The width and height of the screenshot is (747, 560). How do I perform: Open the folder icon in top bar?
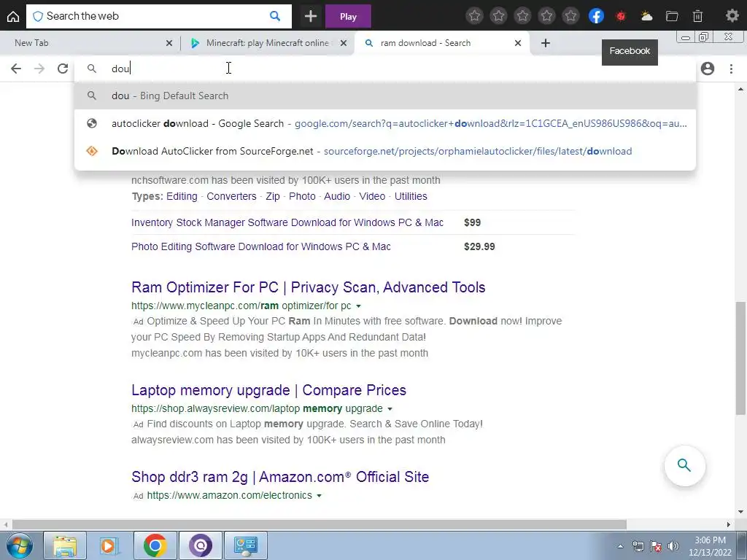point(672,16)
